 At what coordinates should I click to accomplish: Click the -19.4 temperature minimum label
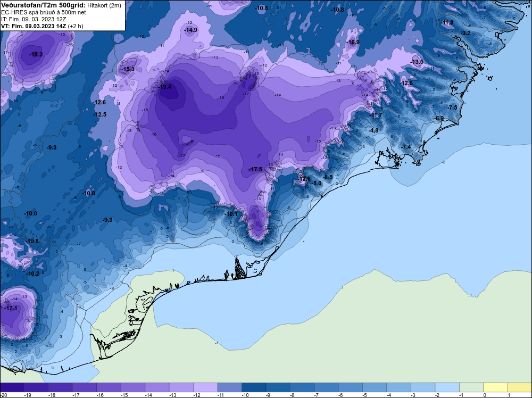(165, 87)
